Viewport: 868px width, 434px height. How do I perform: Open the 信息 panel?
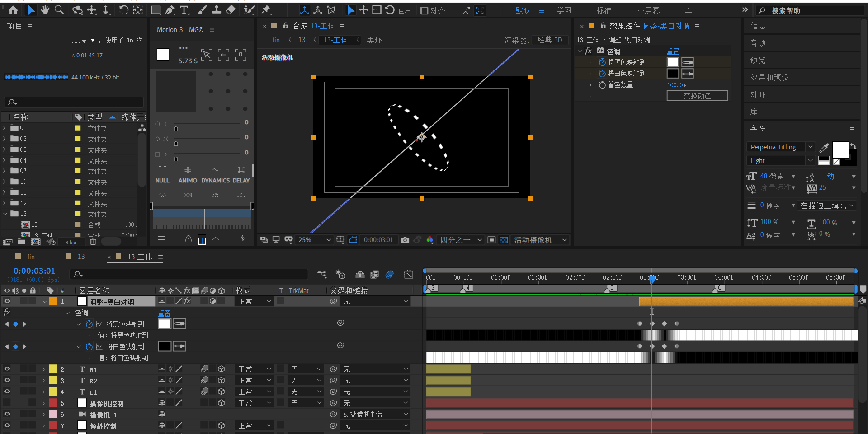[x=758, y=26]
